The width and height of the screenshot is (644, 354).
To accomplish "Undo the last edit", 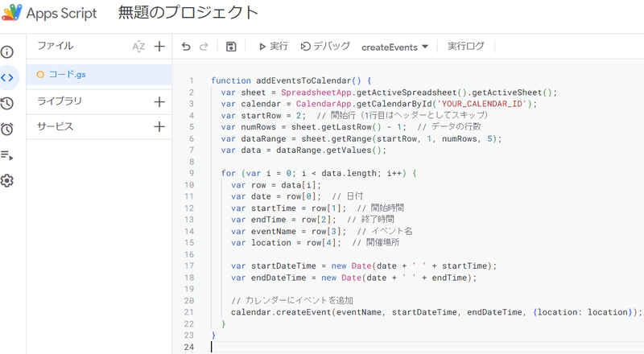I will [x=186, y=47].
